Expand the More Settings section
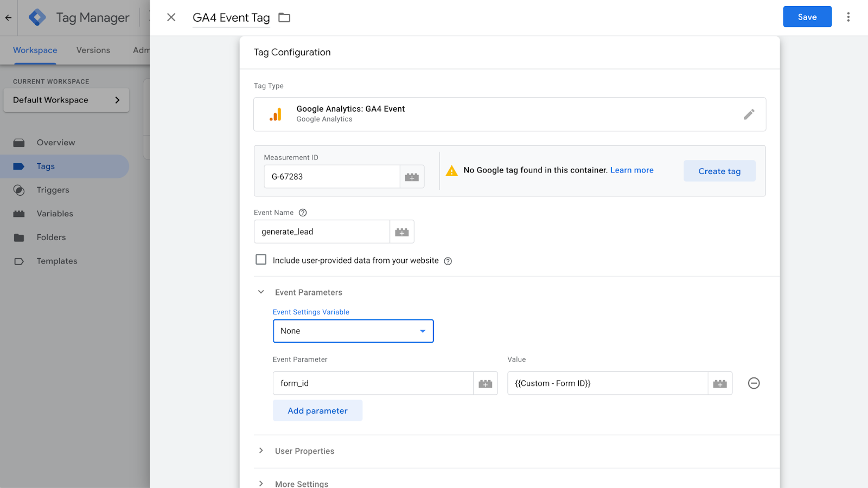The height and width of the screenshot is (488, 868). [261, 484]
